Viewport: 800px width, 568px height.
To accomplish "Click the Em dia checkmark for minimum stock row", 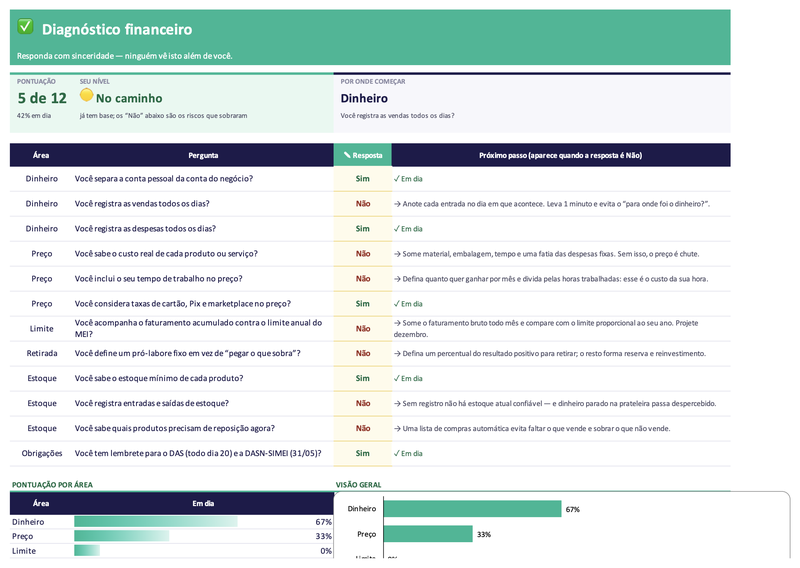I will [408, 378].
